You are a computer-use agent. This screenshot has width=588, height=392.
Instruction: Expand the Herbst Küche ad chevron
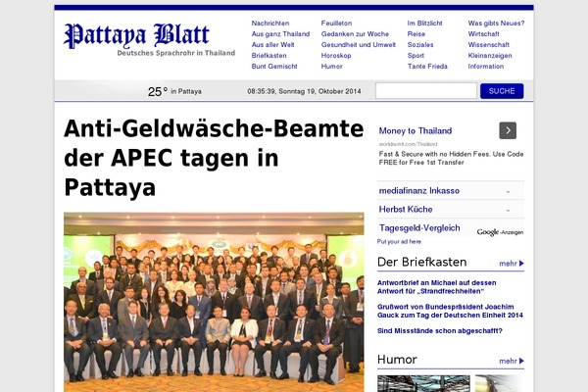[x=508, y=210]
